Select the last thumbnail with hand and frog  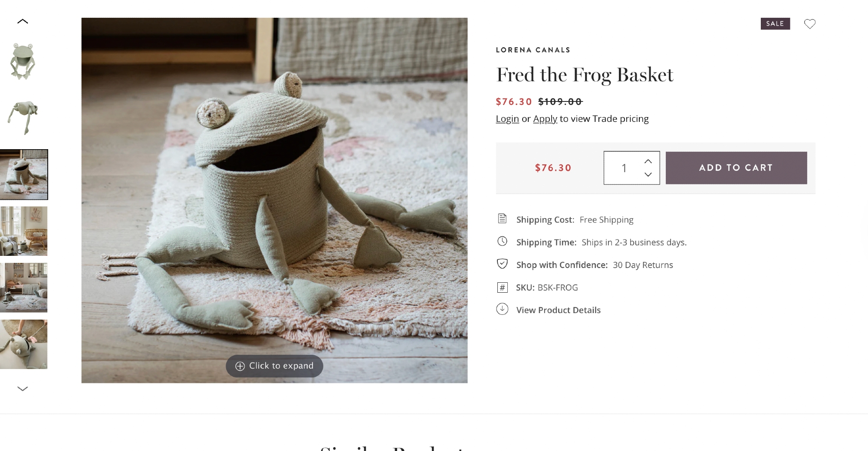(x=24, y=344)
